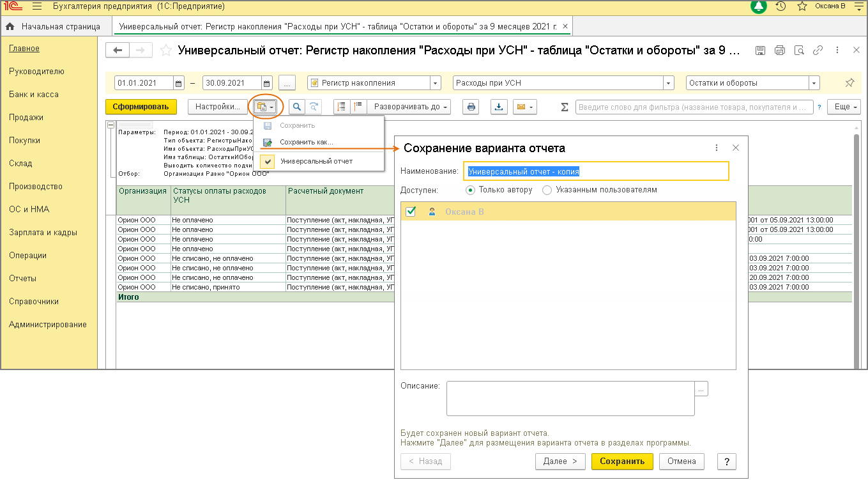Viewport: 868px width, 480px height.
Task: Click start date field 01.01.2021
Action: tap(144, 83)
